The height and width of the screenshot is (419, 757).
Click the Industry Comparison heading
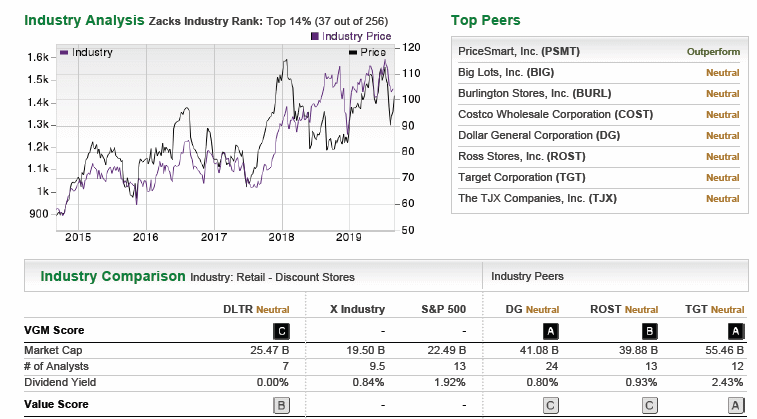tap(113, 276)
